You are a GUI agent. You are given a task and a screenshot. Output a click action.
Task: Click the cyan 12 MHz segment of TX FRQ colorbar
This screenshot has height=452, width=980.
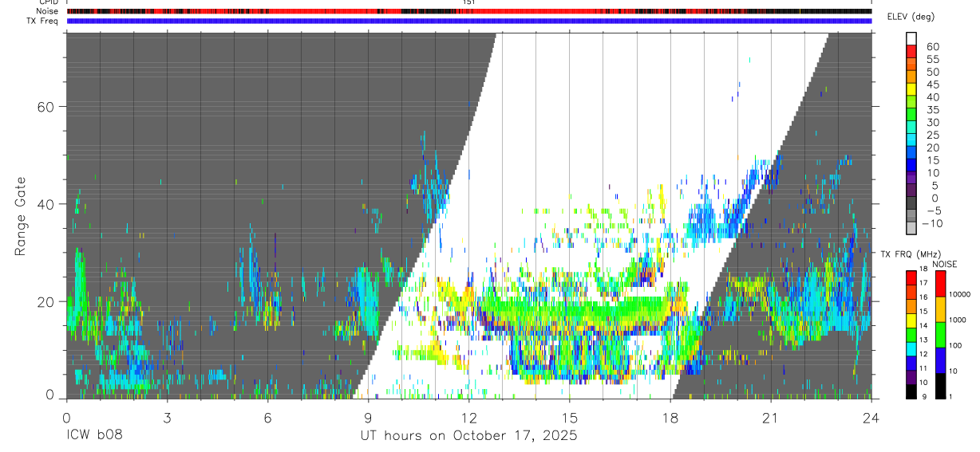(x=911, y=348)
